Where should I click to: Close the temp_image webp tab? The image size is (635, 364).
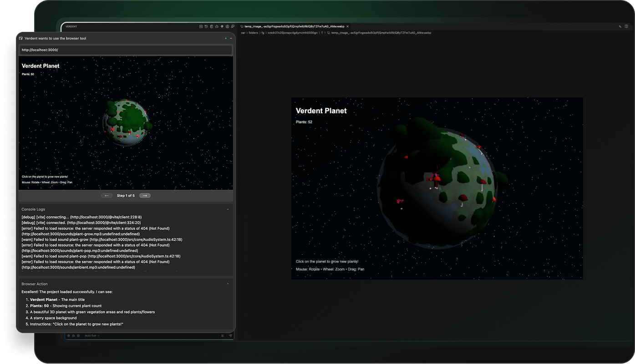point(348,26)
